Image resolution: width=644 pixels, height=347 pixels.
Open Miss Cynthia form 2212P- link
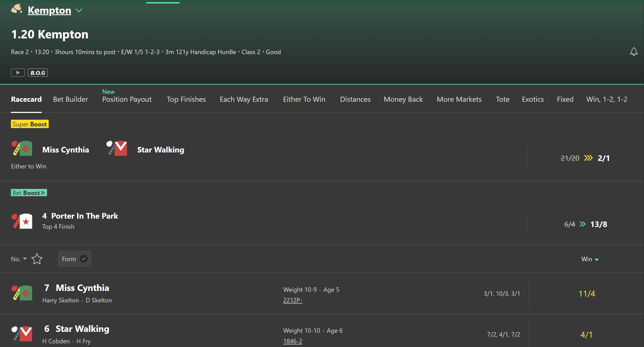tap(293, 300)
